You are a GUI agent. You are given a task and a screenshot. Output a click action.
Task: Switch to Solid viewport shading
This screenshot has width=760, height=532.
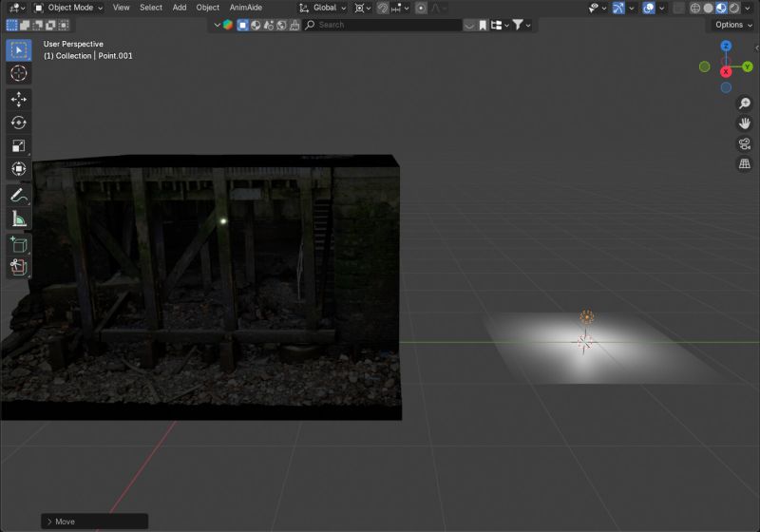708,8
